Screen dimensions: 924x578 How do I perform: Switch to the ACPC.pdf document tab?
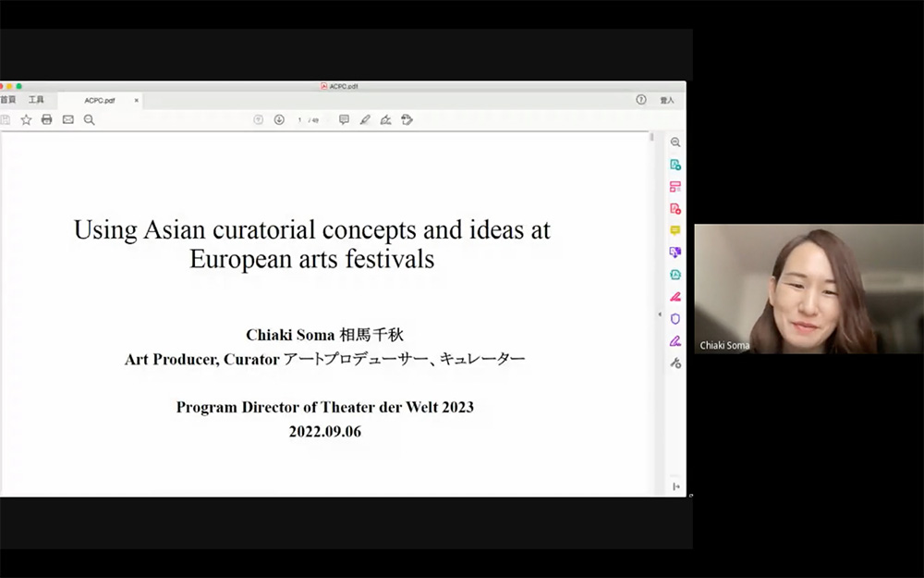pos(100,100)
